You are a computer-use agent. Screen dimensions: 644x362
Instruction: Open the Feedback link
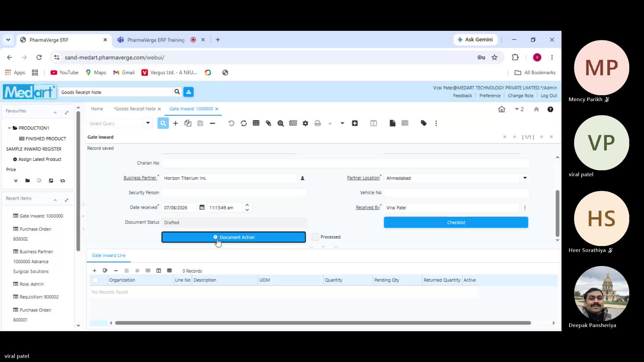click(x=462, y=96)
